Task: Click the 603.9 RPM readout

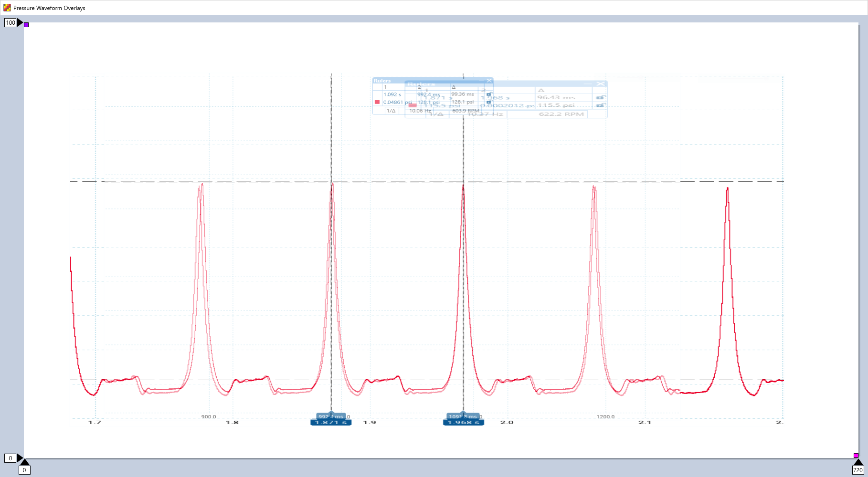Action: (x=465, y=111)
